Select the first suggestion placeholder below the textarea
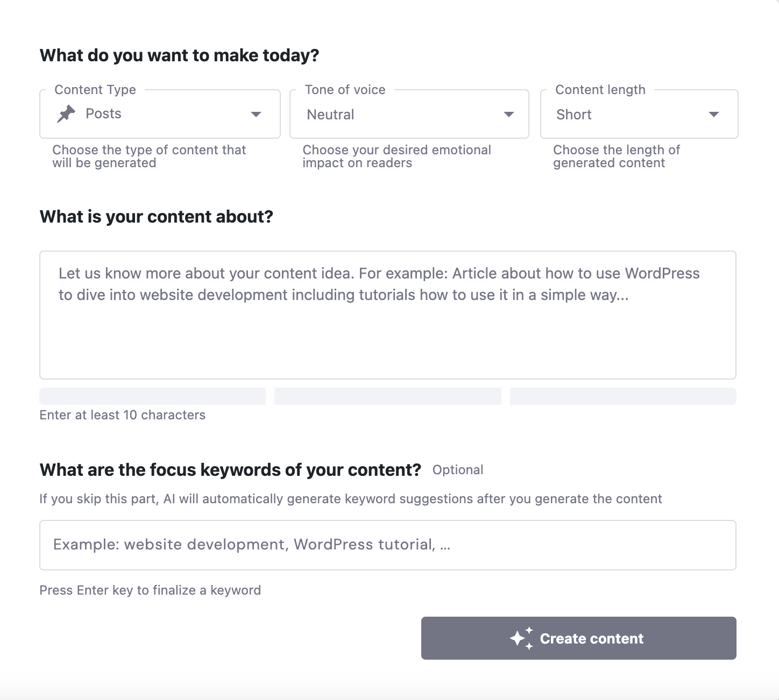Screen dimensions: 779x700 [152, 396]
